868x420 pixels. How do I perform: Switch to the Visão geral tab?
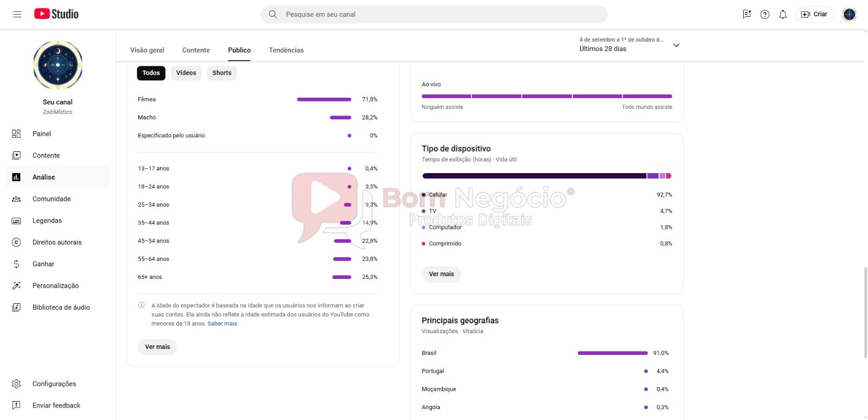[x=147, y=50]
